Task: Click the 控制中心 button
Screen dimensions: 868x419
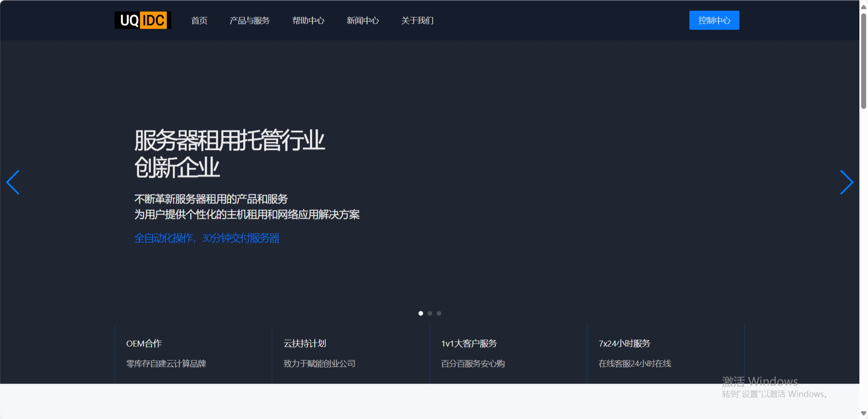Action: coord(714,20)
